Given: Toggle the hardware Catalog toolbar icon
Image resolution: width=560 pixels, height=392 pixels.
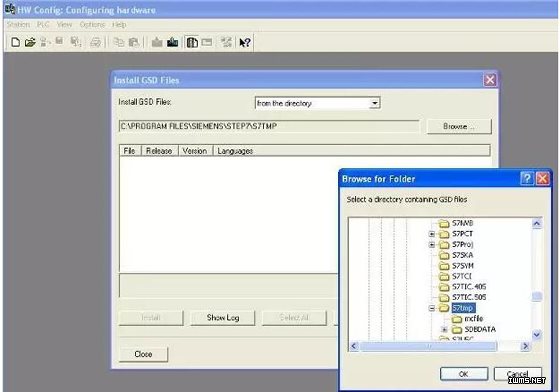Looking at the screenshot, I should [192, 42].
